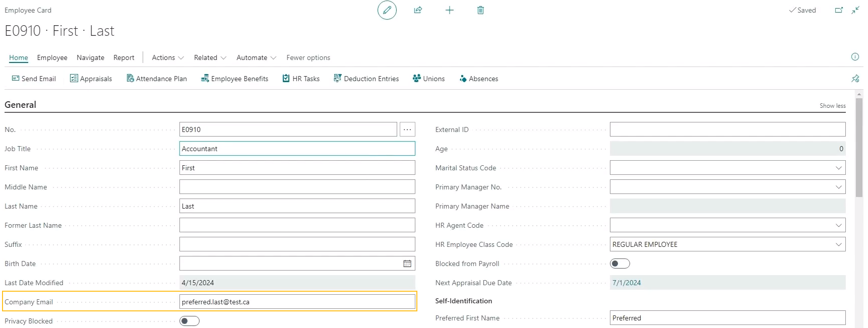Click Send Email button

coord(34,79)
